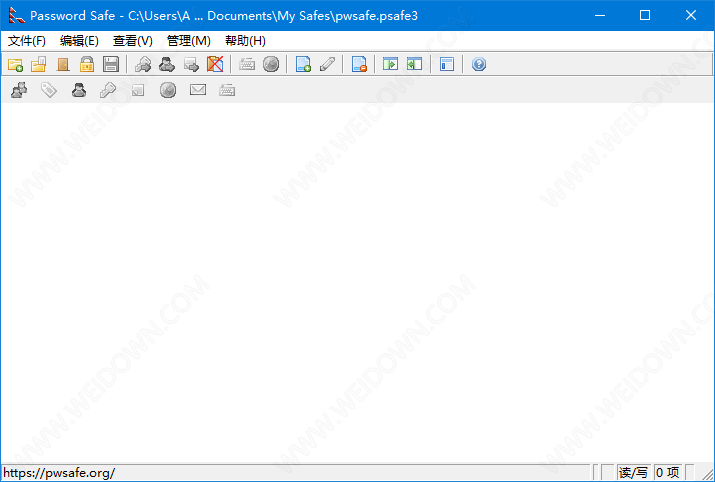Click the Save floppy disk icon
715x482 pixels.
[111, 64]
